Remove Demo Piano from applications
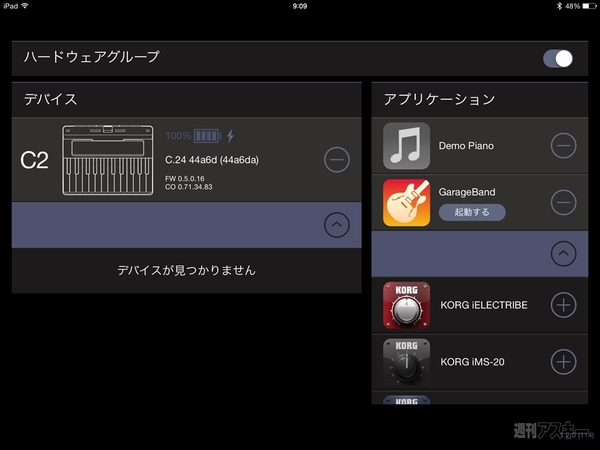This screenshot has width=600, height=450. 563,145
